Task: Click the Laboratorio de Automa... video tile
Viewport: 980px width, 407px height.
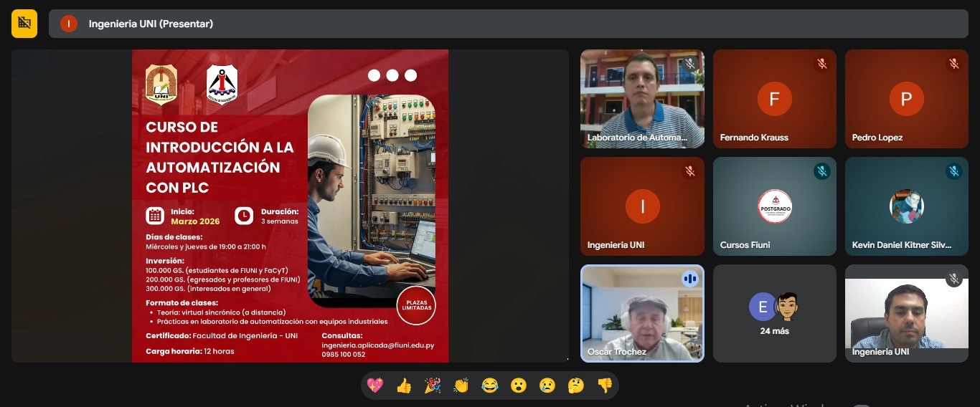Action: (642, 99)
